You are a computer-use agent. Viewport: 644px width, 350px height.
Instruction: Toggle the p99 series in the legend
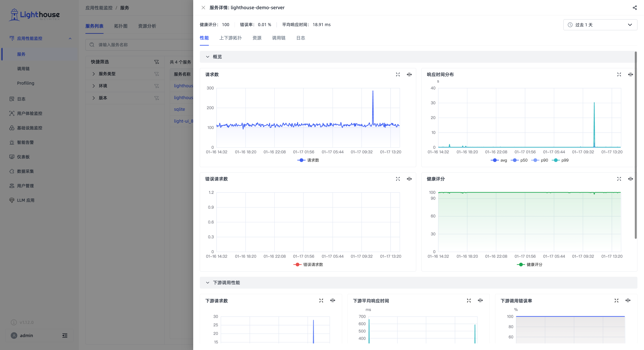coord(560,160)
